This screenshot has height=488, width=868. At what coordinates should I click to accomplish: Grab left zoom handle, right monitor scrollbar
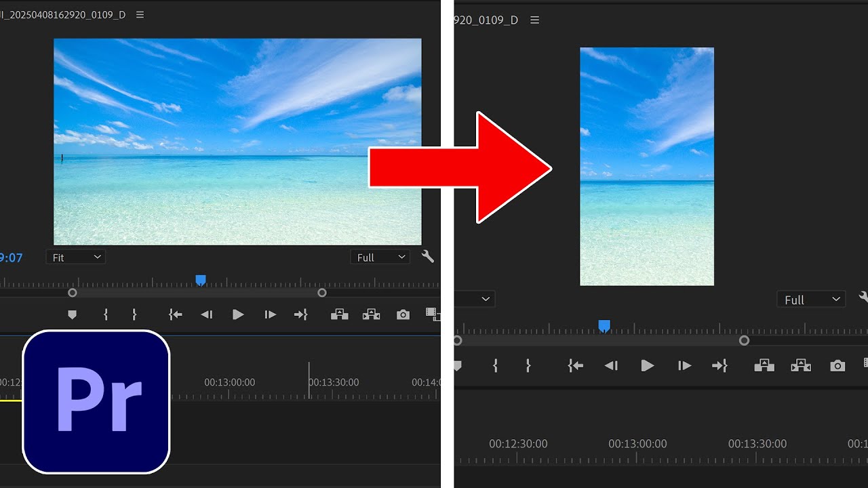[457, 340]
